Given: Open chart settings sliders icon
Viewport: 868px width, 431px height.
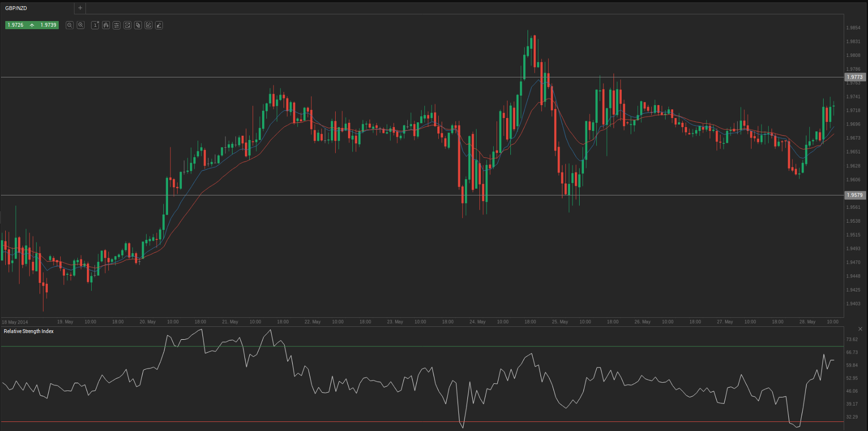Looking at the screenshot, I should pos(116,25).
